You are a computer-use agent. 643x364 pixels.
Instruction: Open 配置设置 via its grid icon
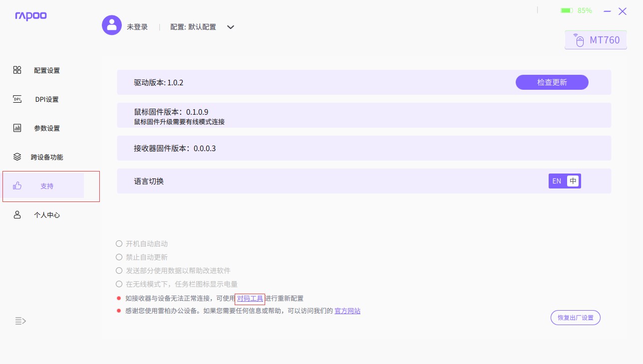coord(17,70)
